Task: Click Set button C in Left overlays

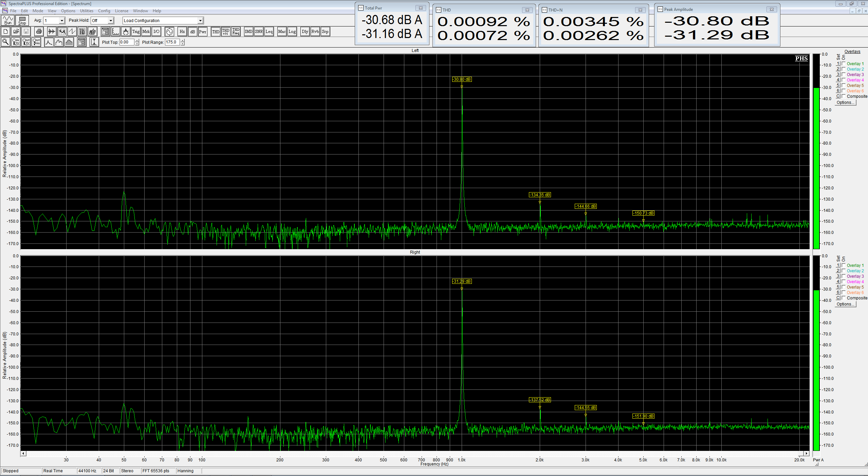Action: 838,96
